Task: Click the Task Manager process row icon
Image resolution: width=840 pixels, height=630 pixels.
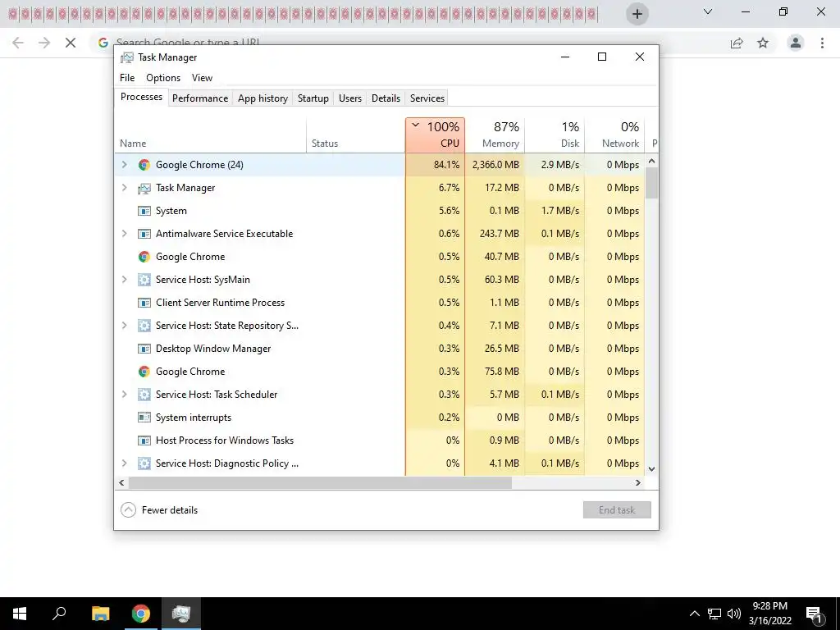Action: [144, 188]
